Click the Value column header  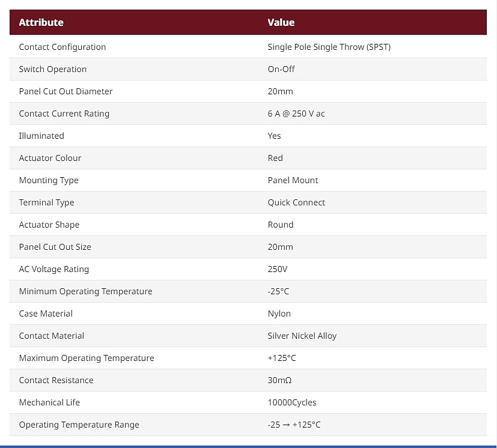point(281,22)
